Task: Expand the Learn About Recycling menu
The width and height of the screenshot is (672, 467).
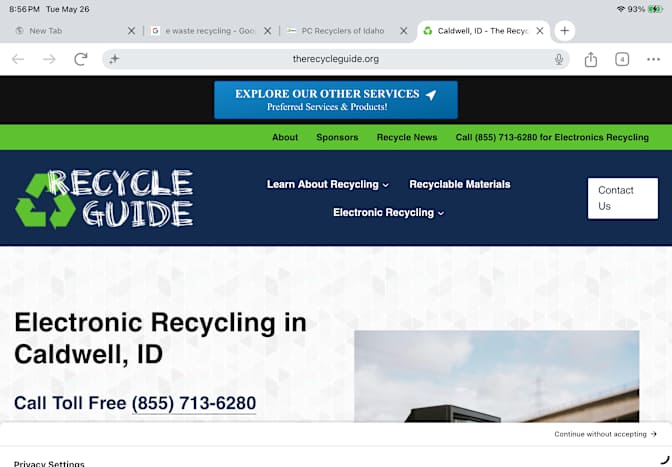Action: [x=328, y=184]
